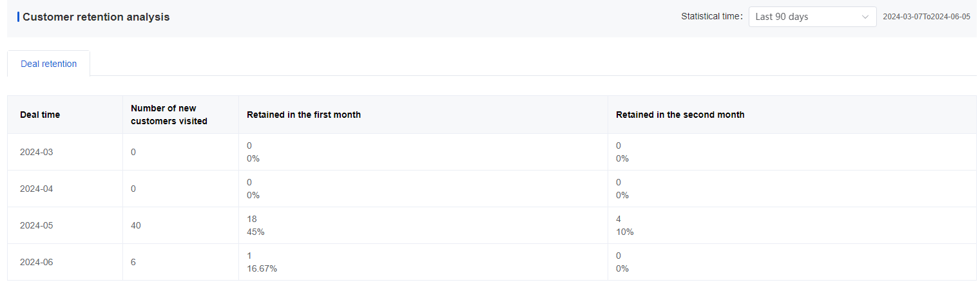The height and width of the screenshot is (298, 980).
Task: Click the 2024-03-07 to 2024-06-05 date range text
Action: (x=927, y=17)
